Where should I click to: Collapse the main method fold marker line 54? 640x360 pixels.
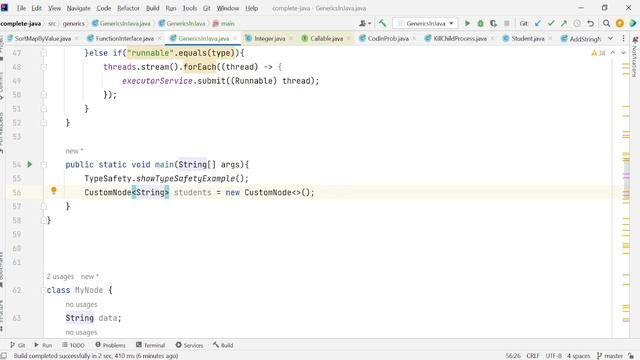pyautogui.click(x=44, y=164)
